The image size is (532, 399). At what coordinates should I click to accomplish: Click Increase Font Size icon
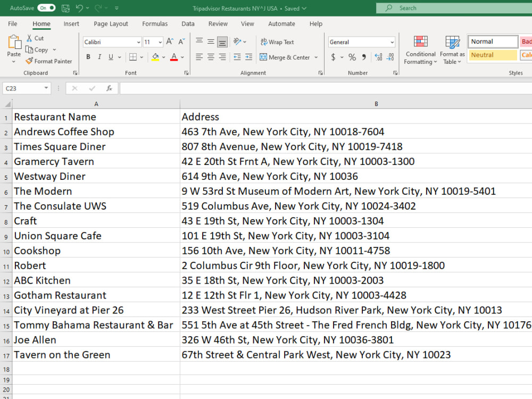tap(170, 41)
